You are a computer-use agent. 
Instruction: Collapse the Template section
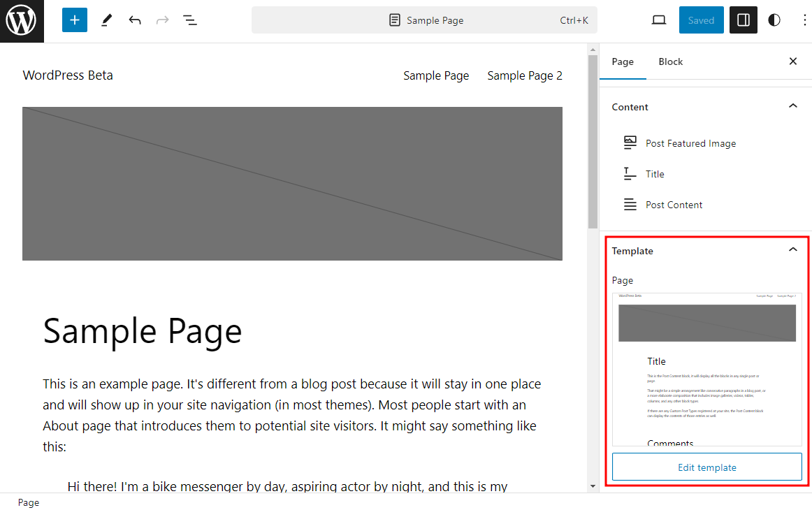[792, 250]
